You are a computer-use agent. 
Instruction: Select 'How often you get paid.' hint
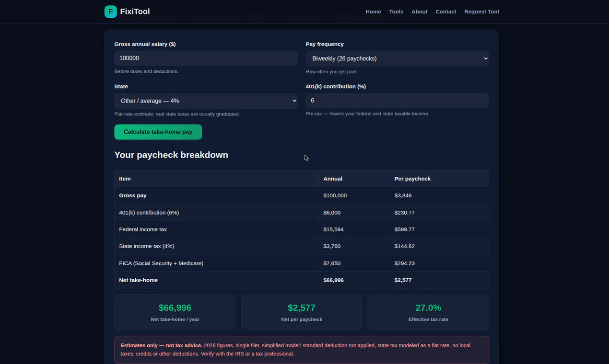point(332,72)
